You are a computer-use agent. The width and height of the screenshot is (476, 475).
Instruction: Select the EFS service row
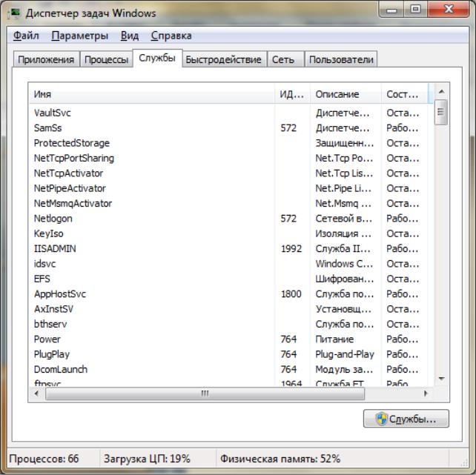(x=228, y=279)
